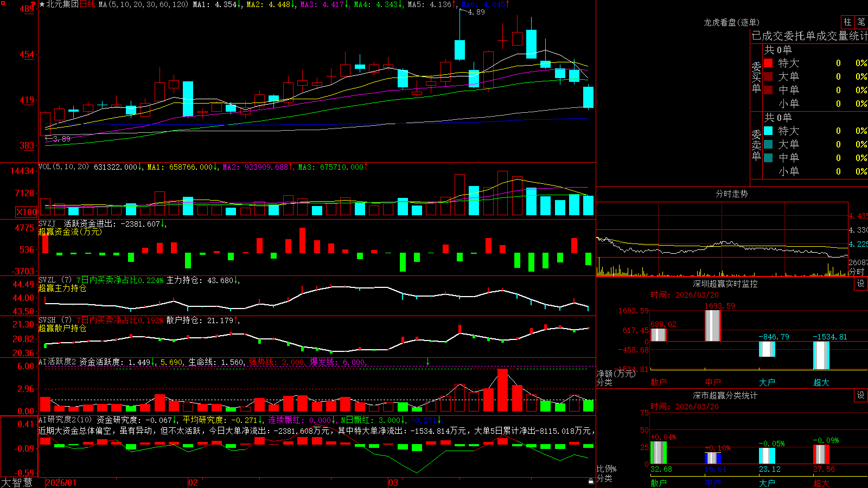Click the 03 month timeline marker
868x488 pixels.
393,483
